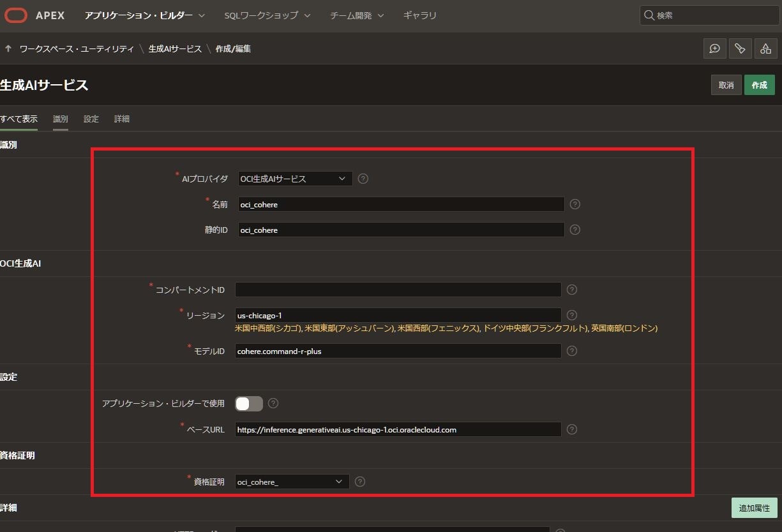
Task: Focus the 名前 input field
Action: coord(401,204)
